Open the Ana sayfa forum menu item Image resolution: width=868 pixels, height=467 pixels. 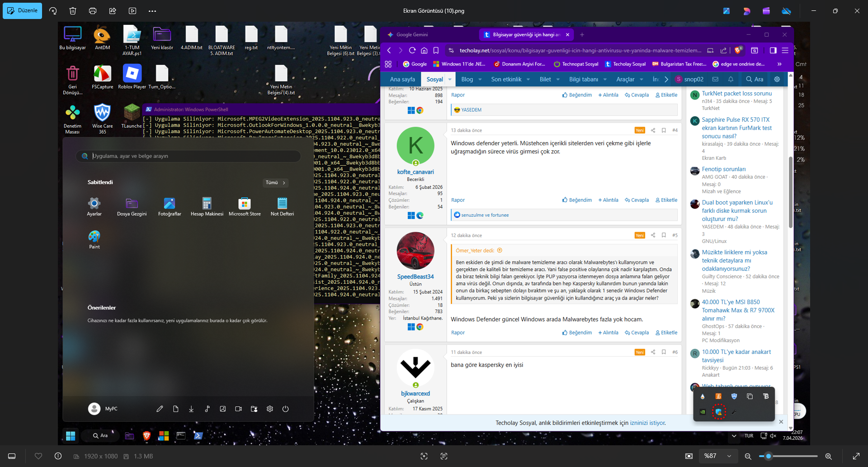pos(402,79)
